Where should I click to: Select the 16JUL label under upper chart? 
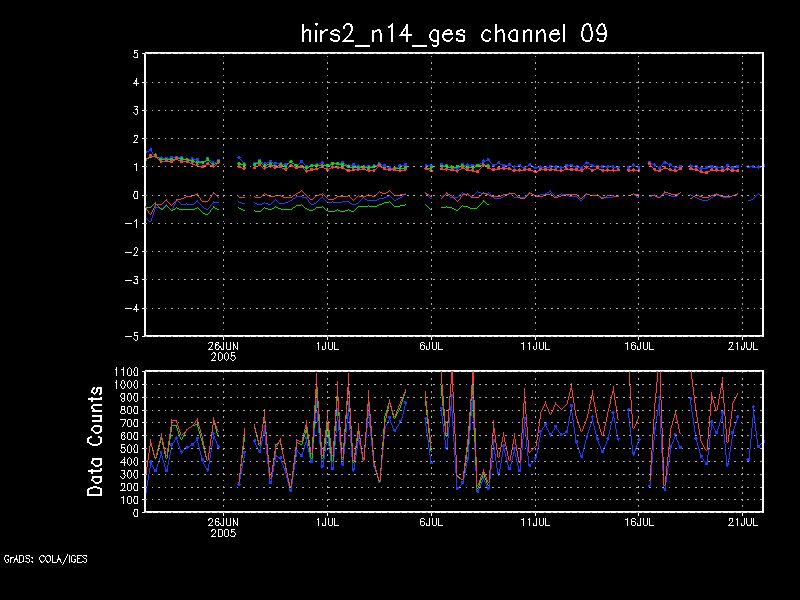coord(639,345)
